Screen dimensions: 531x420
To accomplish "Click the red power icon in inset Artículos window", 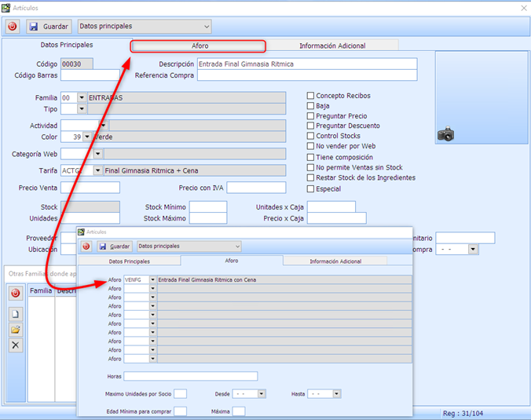I will [86, 247].
